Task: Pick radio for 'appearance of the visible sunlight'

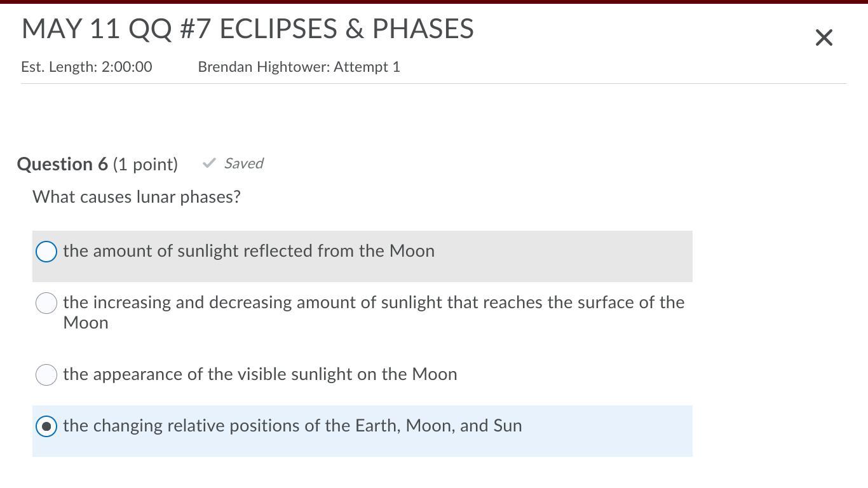Action: [46, 375]
